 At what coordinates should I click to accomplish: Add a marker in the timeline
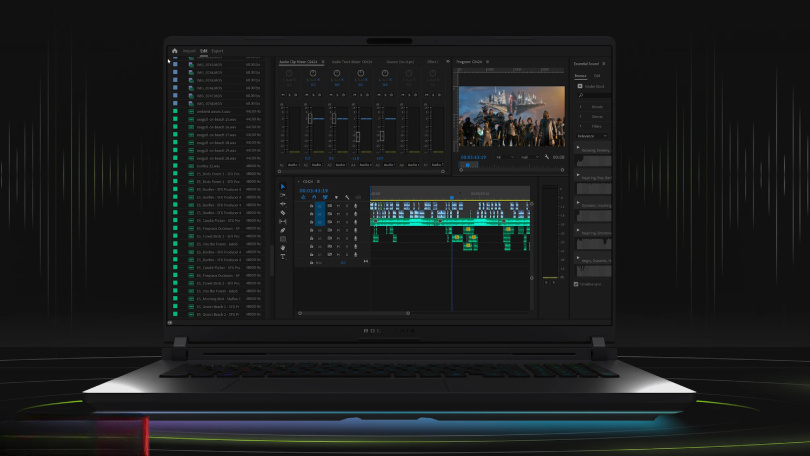(336, 197)
